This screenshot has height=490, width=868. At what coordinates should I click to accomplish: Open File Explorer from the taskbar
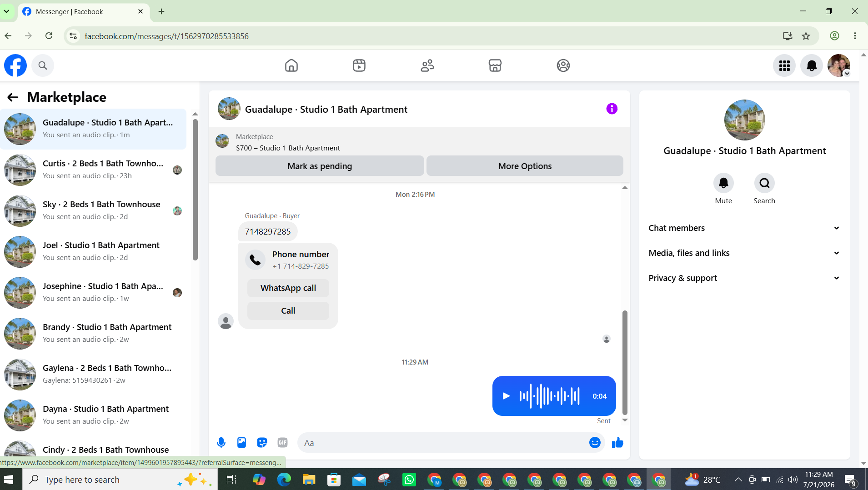click(309, 480)
